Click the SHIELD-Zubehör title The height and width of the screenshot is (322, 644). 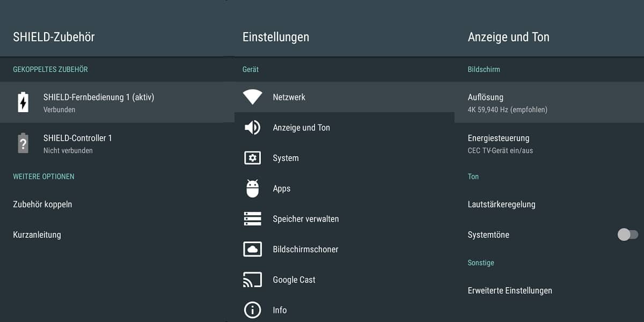(x=54, y=37)
